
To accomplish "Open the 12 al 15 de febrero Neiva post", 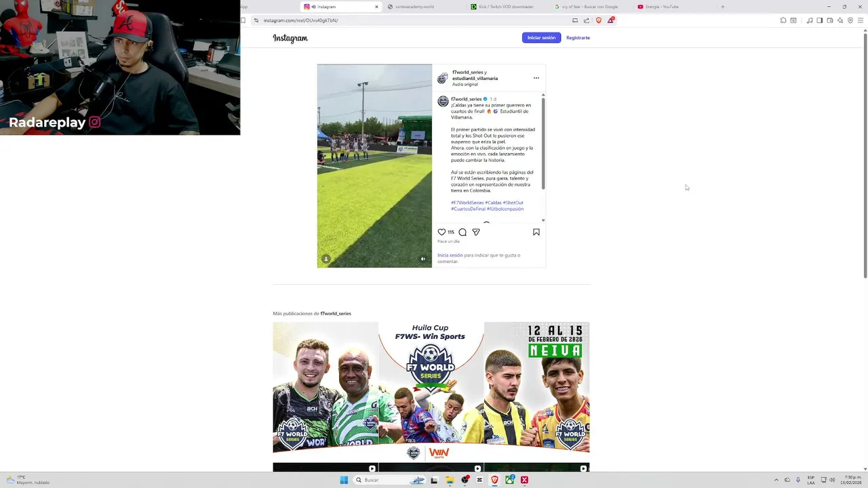I will (537, 387).
